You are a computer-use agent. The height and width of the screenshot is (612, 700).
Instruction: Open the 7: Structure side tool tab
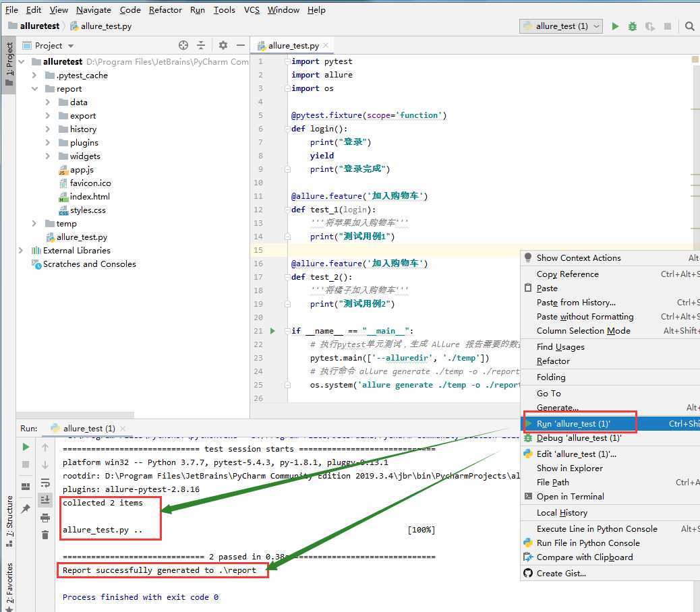(x=9, y=520)
